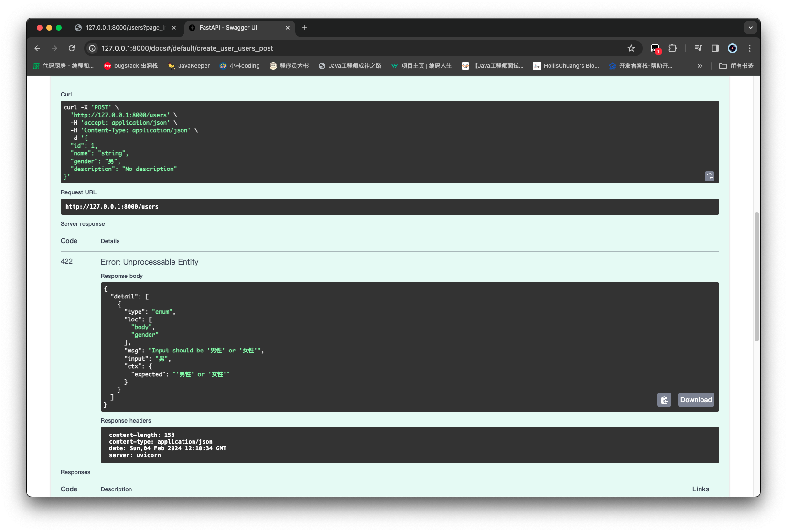Go back to previous page
Viewport: 787px width, 532px height.
37,48
